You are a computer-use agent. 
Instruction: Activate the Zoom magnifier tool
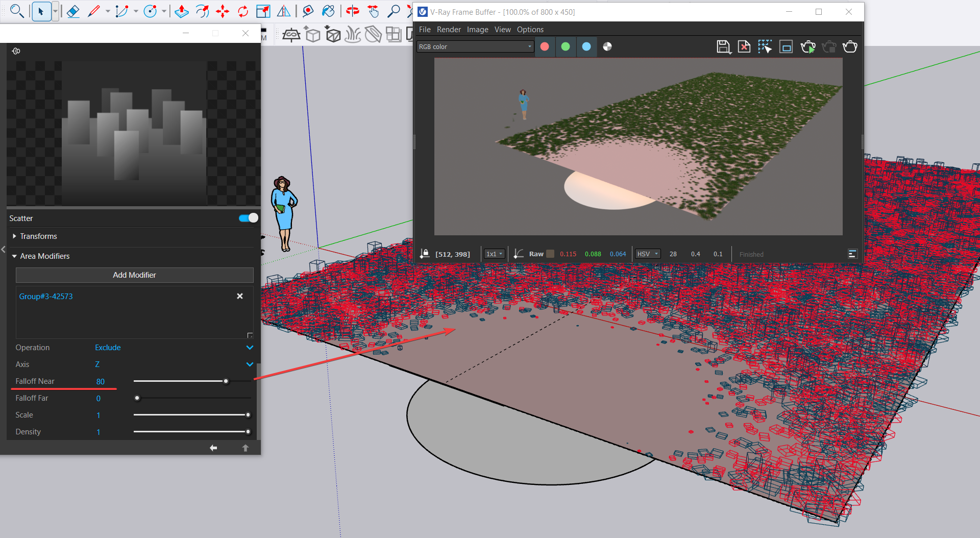[x=394, y=11]
